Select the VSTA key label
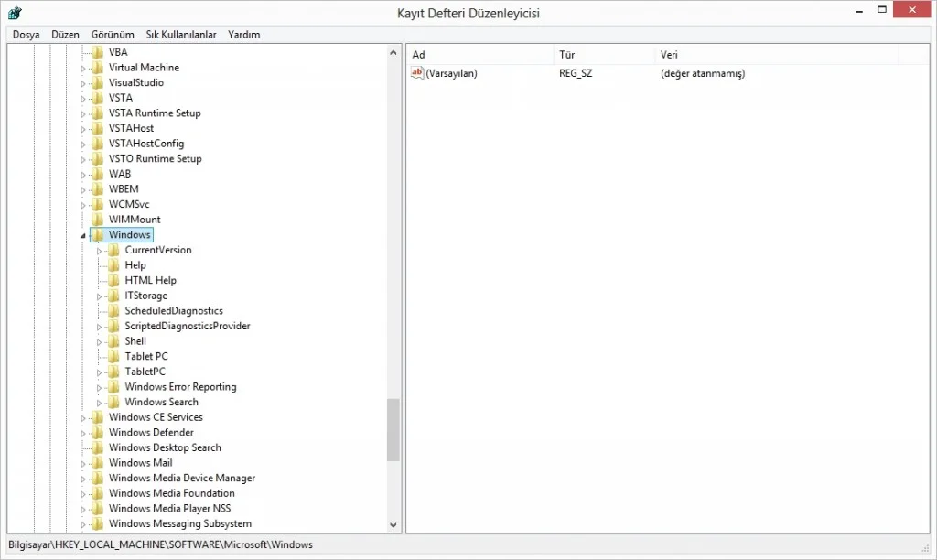 pyautogui.click(x=121, y=97)
